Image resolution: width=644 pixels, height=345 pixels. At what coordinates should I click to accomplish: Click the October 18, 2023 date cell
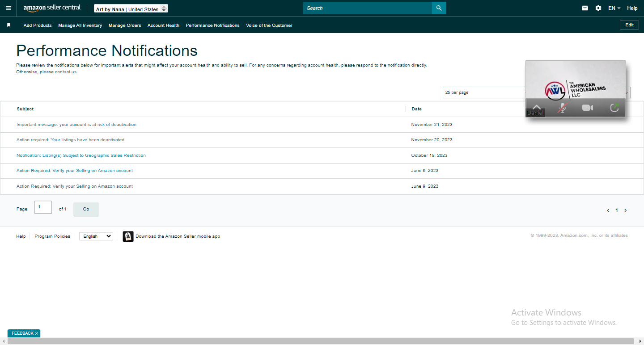429,156
